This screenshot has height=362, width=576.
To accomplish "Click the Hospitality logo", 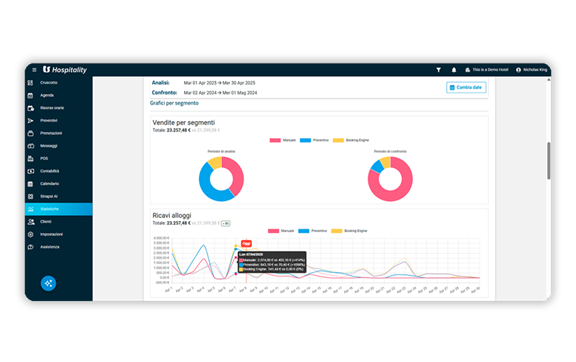I will 65,69.
